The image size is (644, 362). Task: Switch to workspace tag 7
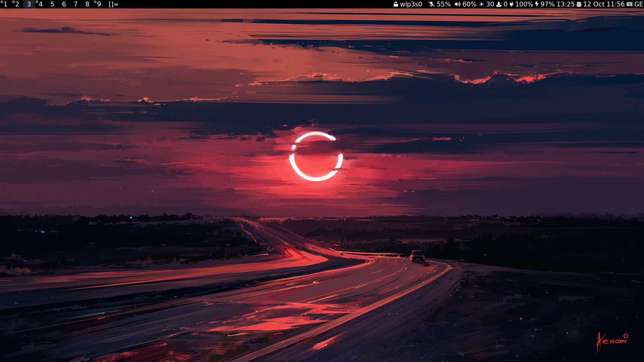(75, 4)
